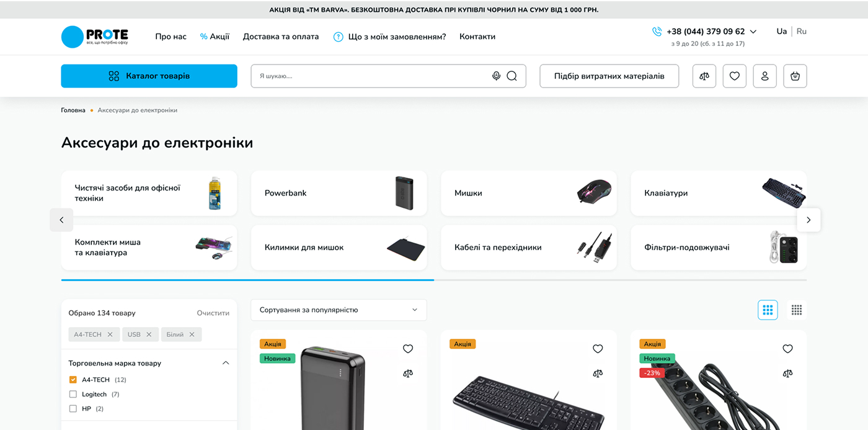Open the comparison scales icon in header
The width and height of the screenshot is (868, 430).
(704, 76)
